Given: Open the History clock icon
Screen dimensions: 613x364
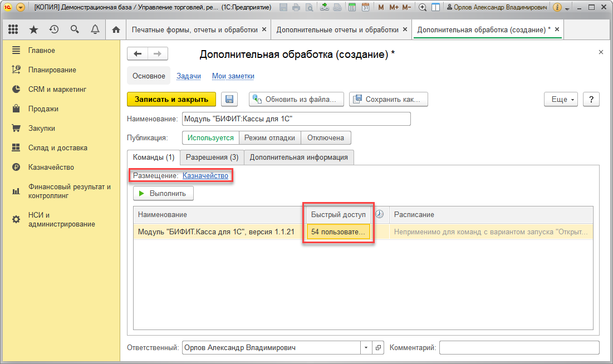Looking at the screenshot, I should point(54,29).
